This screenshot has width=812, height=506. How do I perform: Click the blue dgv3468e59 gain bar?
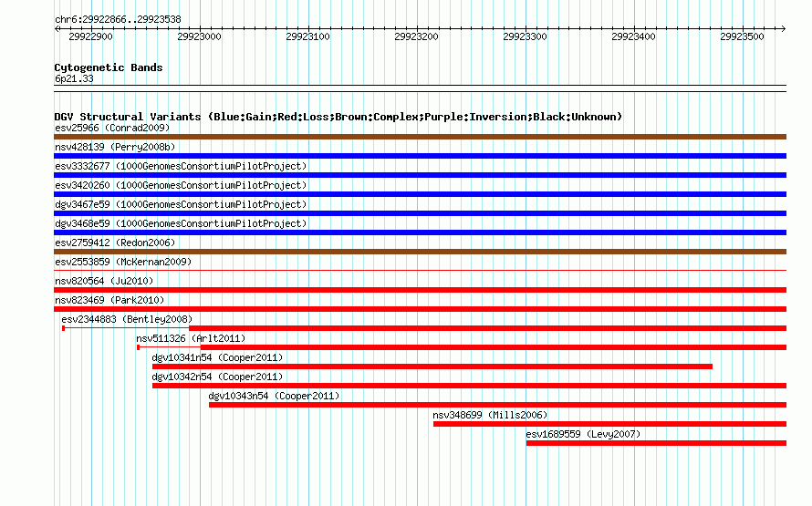420,232
